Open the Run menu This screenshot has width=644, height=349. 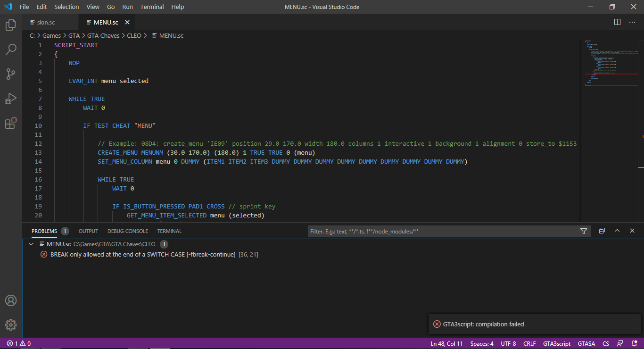click(x=127, y=7)
